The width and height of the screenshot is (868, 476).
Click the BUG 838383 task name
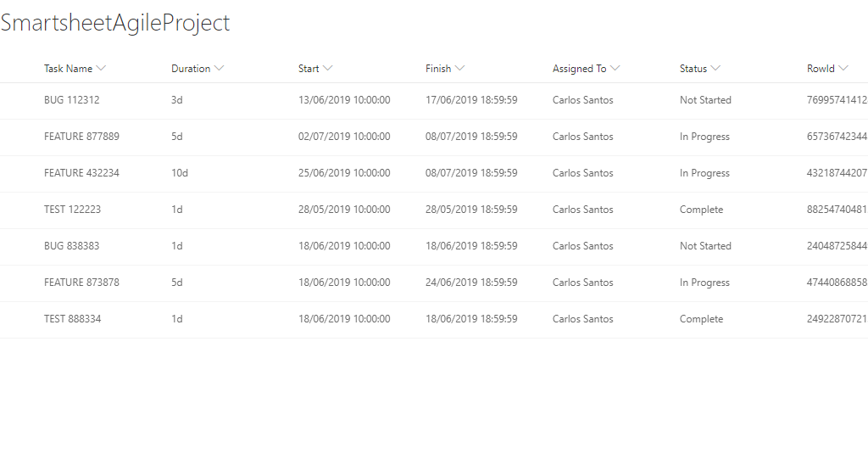click(72, 246)
